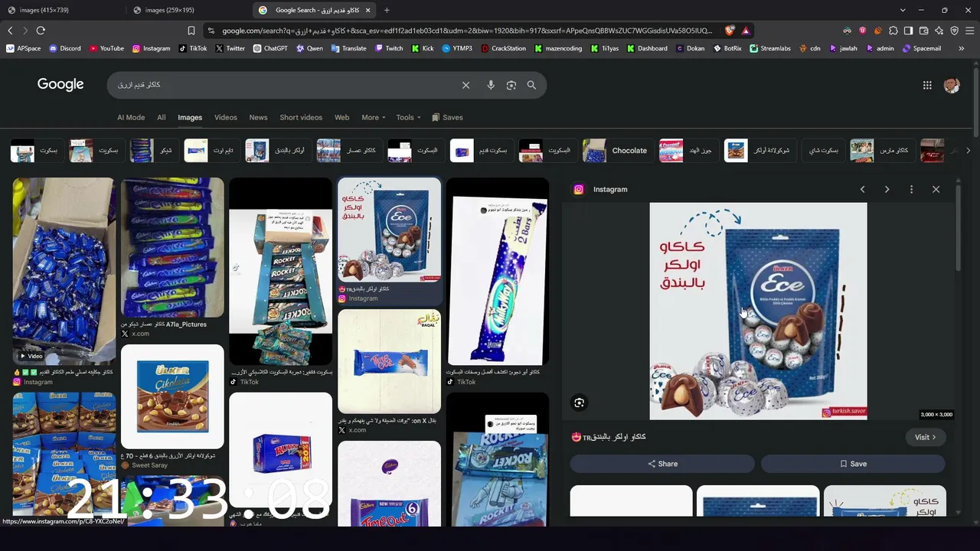Switch to the News results tab
Image resolution: width=980 pixels, height=551 pixels.
[x=258, y=117]
